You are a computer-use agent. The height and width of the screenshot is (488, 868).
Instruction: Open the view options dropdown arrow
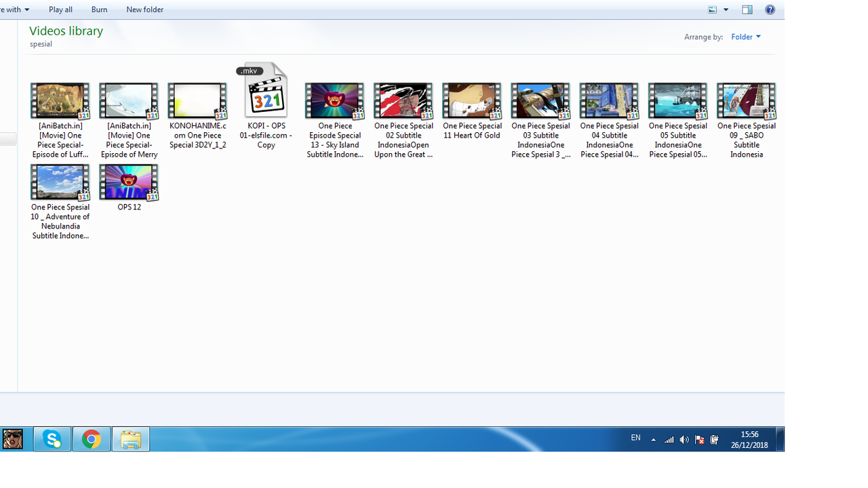[726, 9]
